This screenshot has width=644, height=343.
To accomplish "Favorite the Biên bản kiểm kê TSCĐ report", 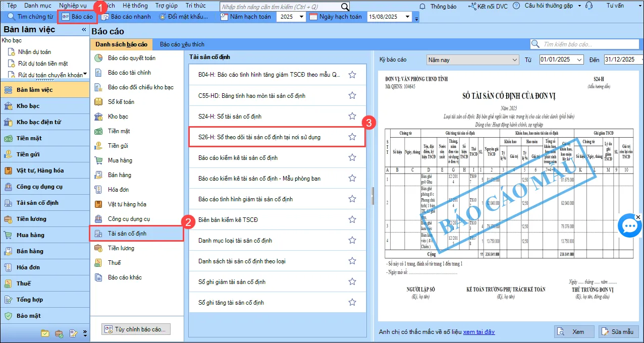I will point(352,219).
